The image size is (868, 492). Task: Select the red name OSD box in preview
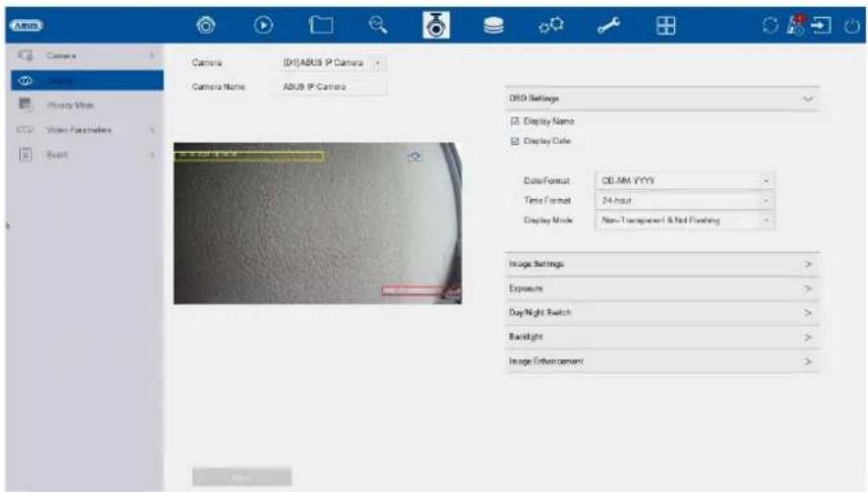tap(420, 290)
